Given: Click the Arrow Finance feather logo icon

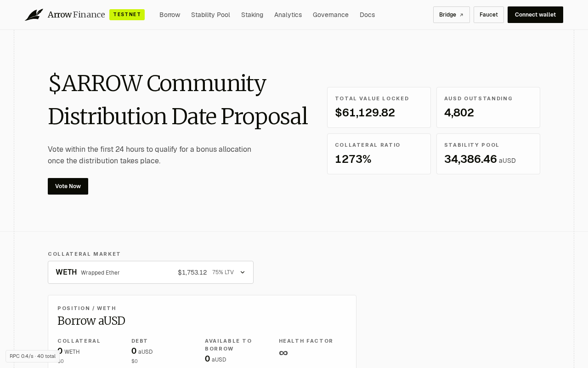Looking at the screenshot, I should click(34, 15).
